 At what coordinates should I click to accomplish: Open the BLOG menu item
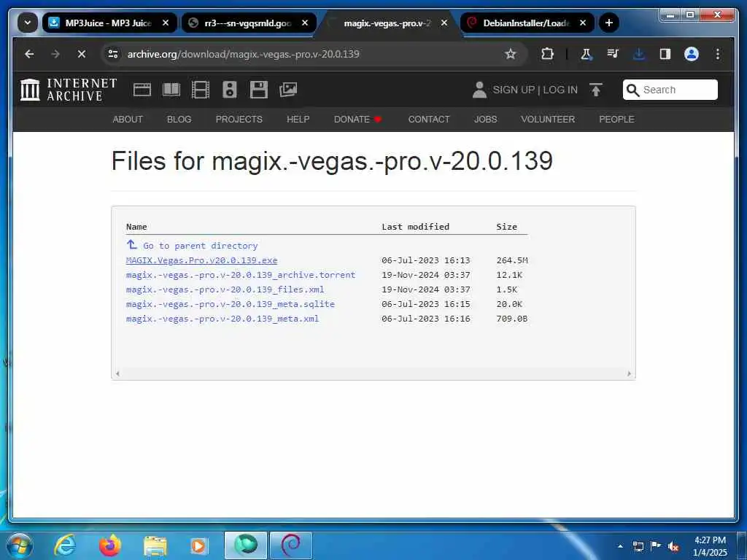[179, 119]
